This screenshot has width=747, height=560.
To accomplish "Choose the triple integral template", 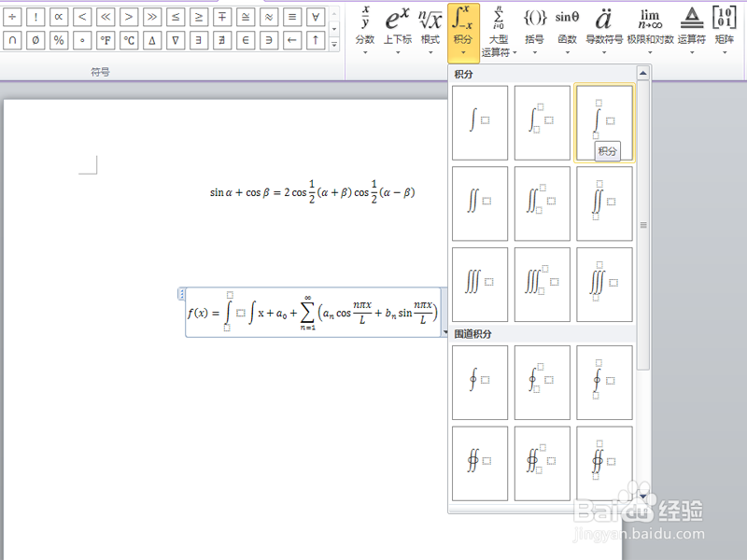I will (479, 282).
